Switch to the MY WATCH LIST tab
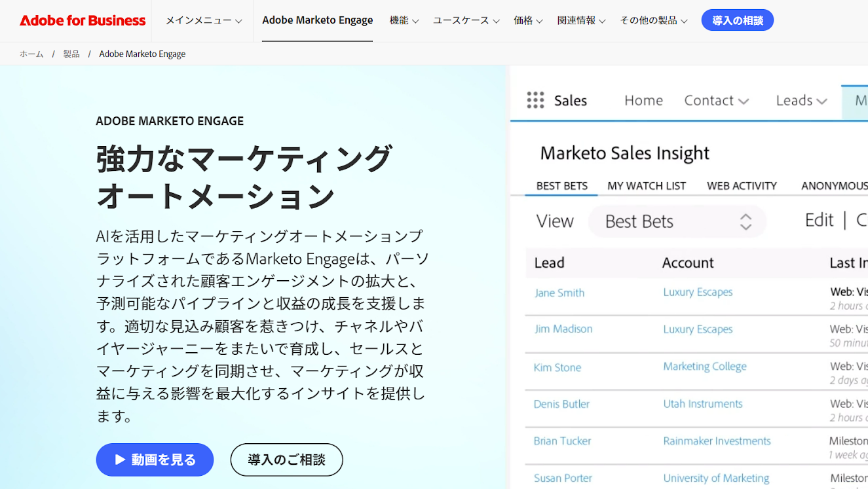The image size is (868, 489). [x=646, y=185]
